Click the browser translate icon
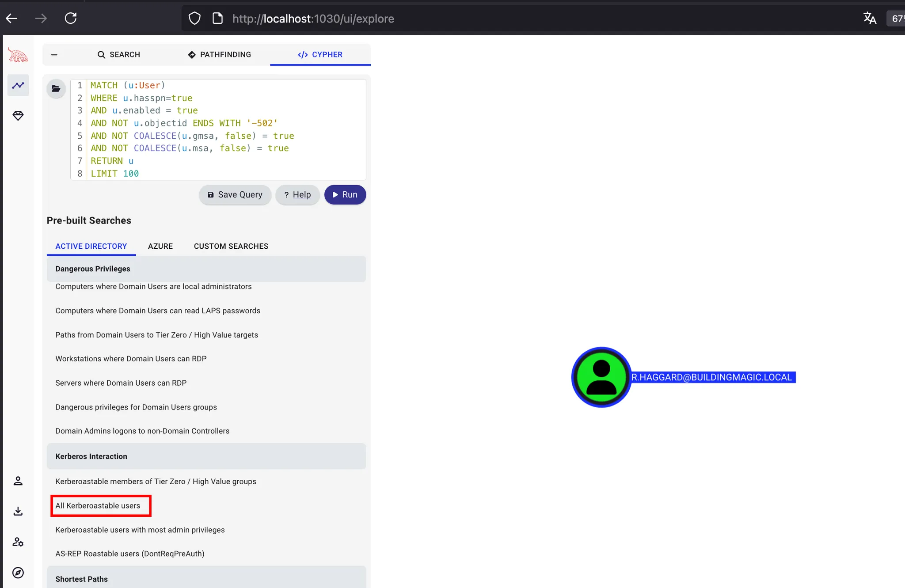The image size is (905, 588). tap(869, 19)
